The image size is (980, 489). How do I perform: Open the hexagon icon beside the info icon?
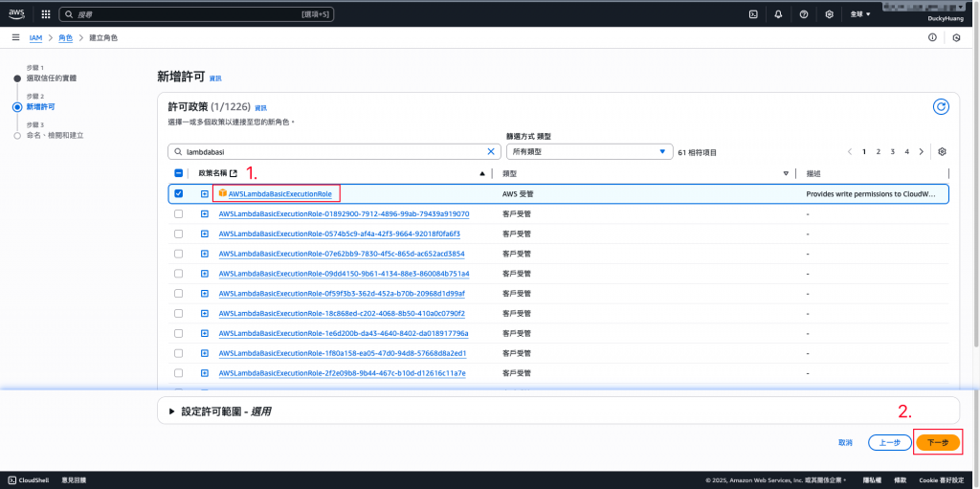coord(956,37)
